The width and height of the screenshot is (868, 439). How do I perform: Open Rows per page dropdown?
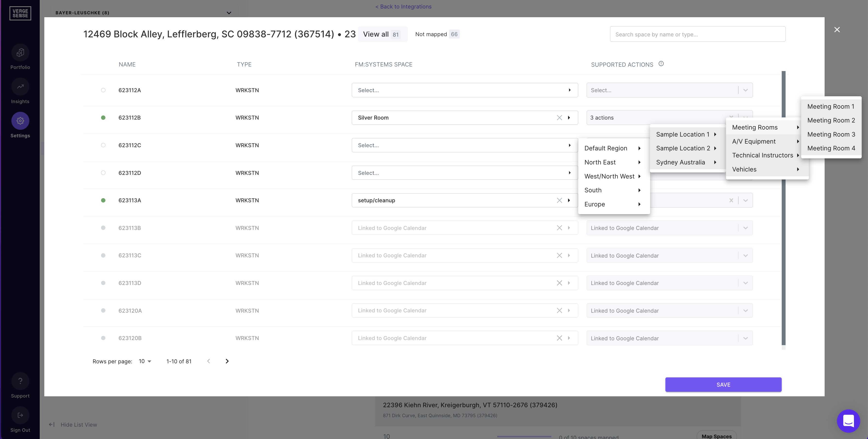[x=145, y=361]
